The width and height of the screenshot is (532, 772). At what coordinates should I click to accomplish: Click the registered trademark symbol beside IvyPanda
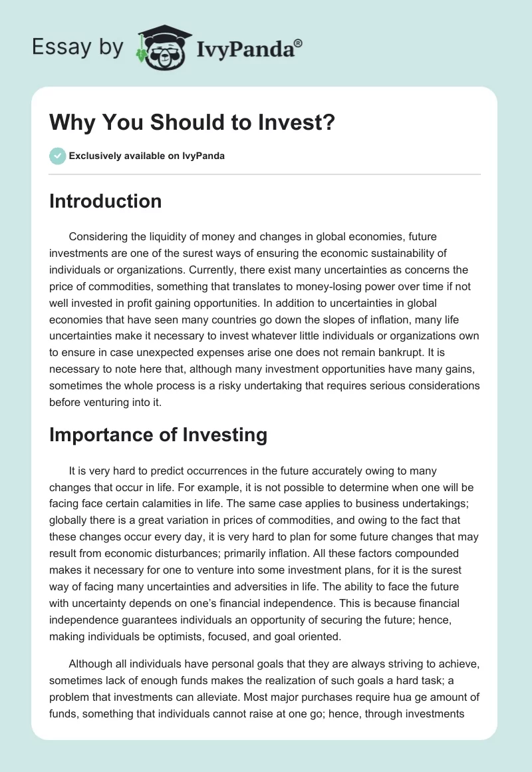pos(299,43)
